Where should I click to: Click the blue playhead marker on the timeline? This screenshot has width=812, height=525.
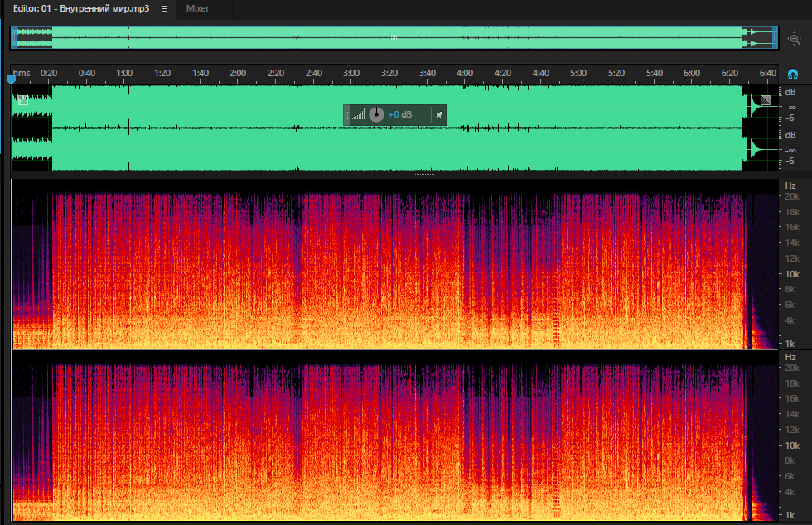(11, 79)
